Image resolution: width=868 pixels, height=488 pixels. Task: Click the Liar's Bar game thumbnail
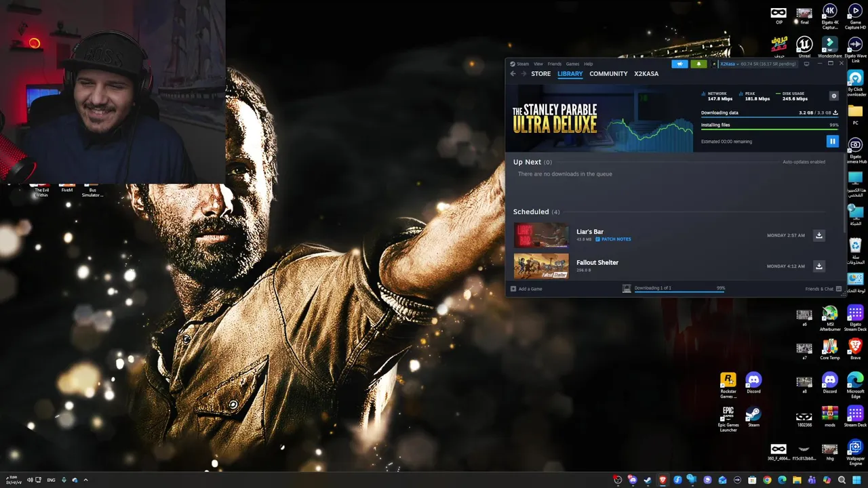click(541, 235)
